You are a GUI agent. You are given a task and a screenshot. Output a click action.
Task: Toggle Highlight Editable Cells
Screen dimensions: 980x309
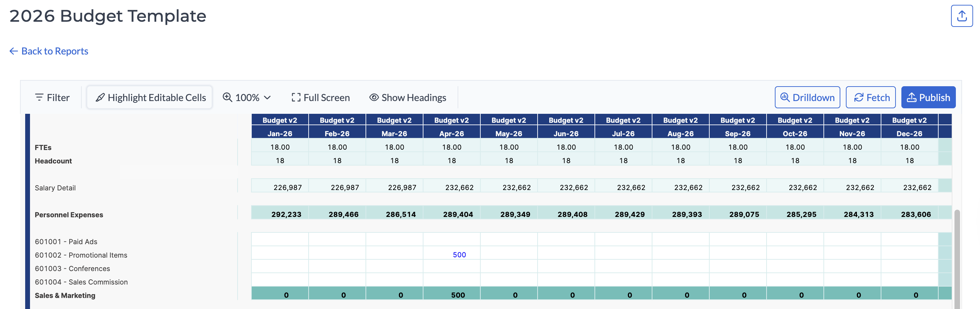[150, 97]
